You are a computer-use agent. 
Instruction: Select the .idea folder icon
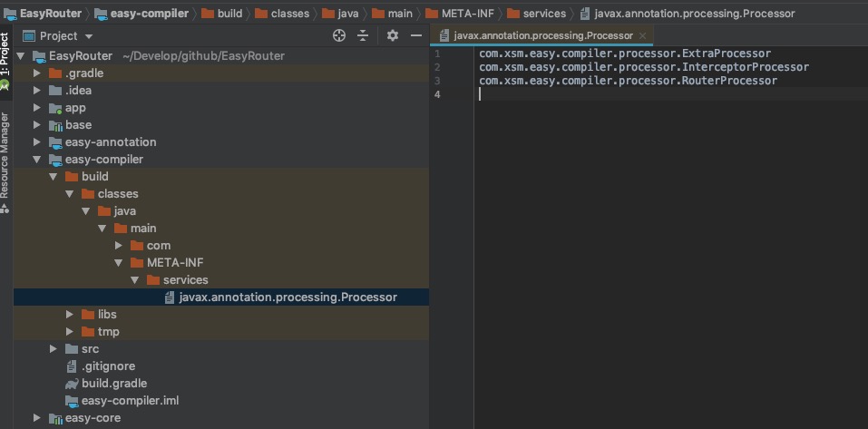(x=54, y=90)
